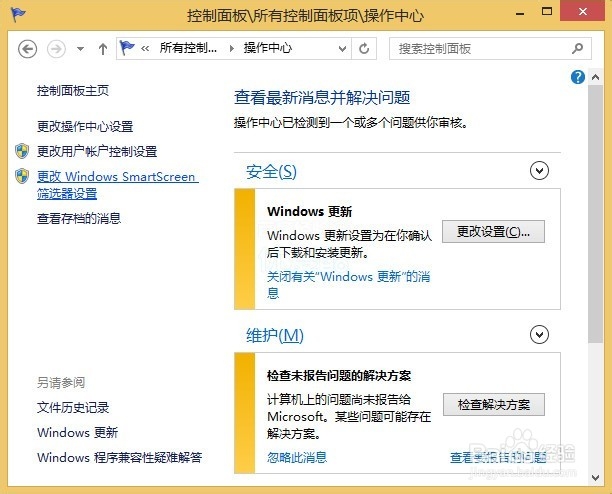Open Windows 更新 link under 另请参阅

[78, 433]
